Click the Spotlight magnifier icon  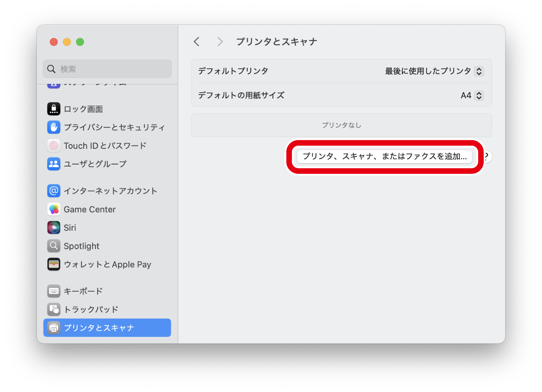tap(53, 246)
